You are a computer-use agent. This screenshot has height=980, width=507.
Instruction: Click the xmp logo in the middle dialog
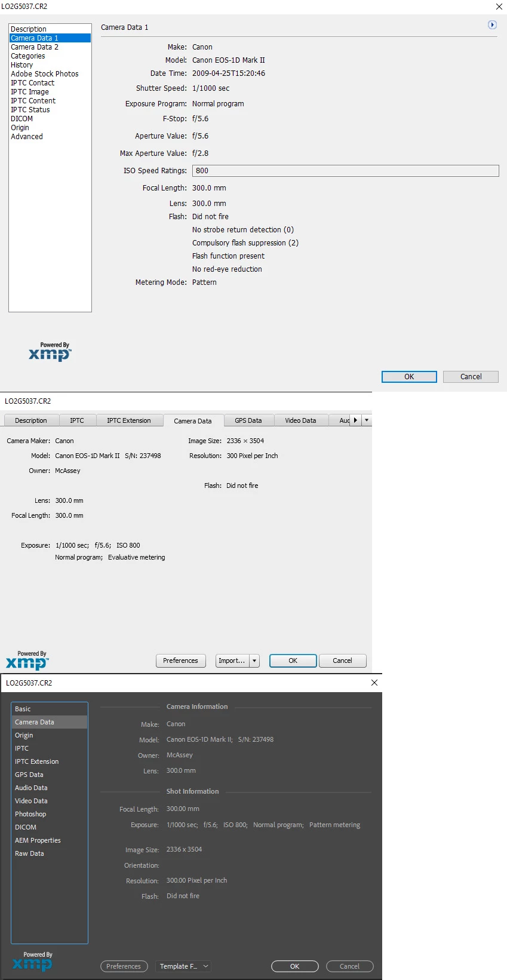[27, 660]
